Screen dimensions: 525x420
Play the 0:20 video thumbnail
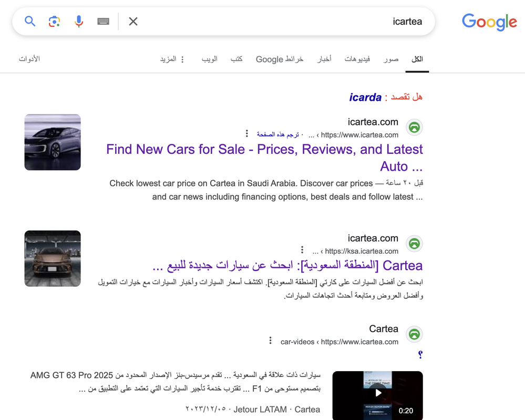[x=378, y=395]
